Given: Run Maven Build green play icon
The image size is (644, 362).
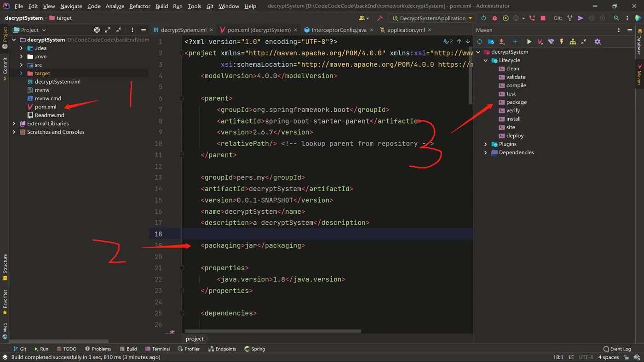Looking at the screenshot, I should [529, 42].
